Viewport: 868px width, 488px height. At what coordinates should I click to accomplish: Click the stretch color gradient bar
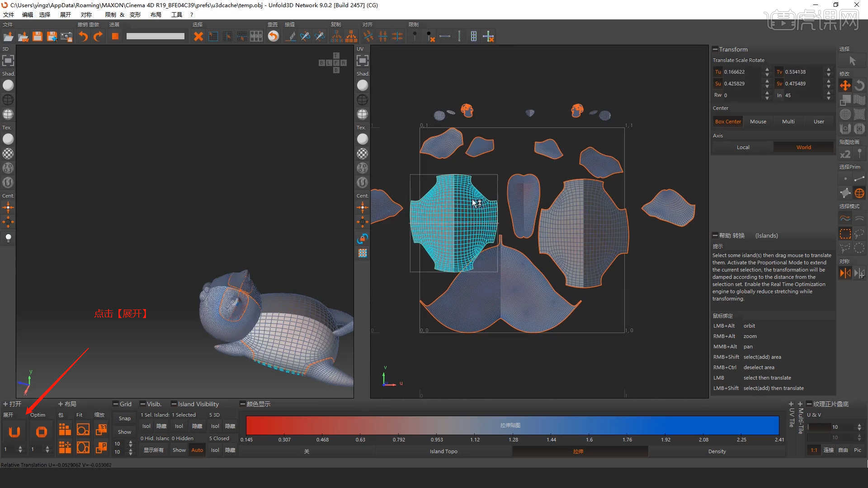512,425
